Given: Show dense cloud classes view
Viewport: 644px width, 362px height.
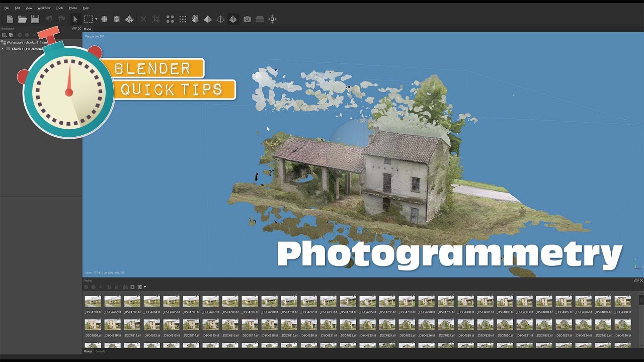Looking at the screenshot, I should coord(195,19).
